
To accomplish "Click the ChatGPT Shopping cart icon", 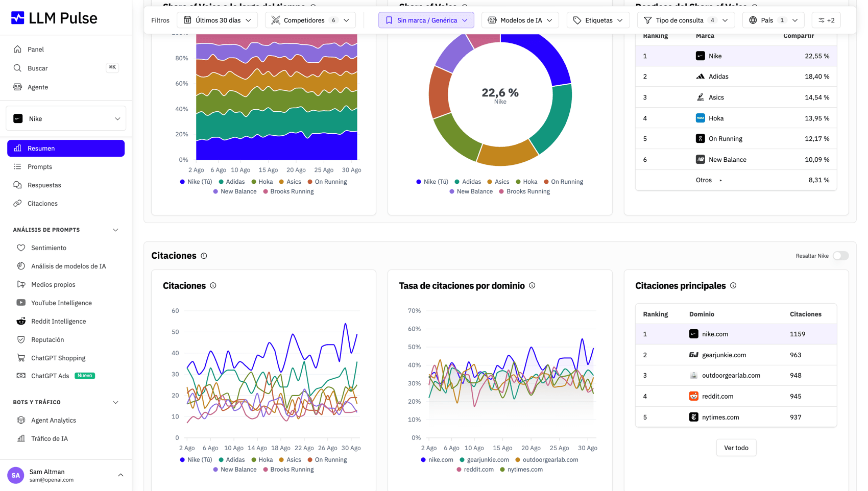I will pos(21,358).
